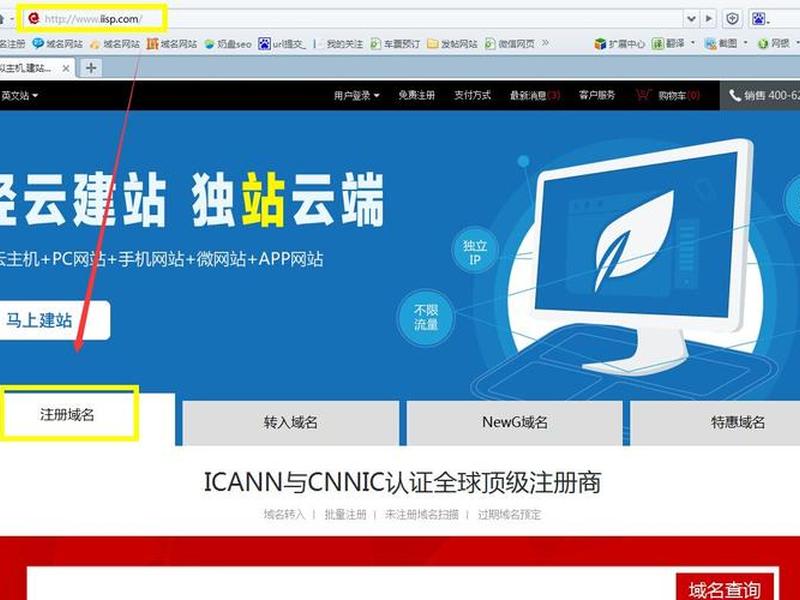The width and height of the screenshot is (800, 600).
Task: Open the 过期域名预定 link
Action: [x=509, y=514]
